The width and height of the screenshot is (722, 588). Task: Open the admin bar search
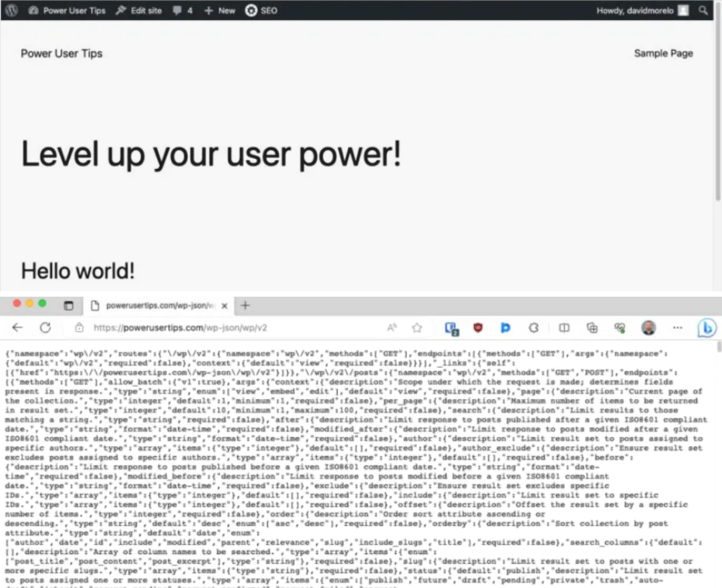click(x=701, y=10)
